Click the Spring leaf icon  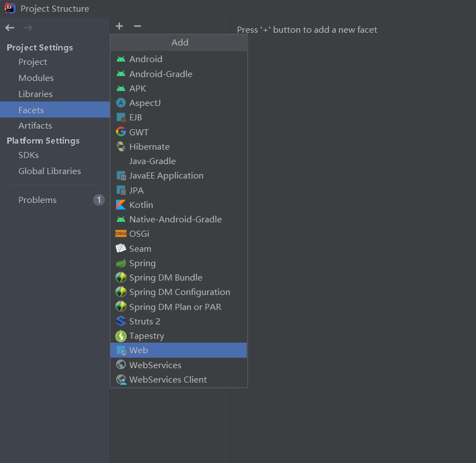point(121,263)
